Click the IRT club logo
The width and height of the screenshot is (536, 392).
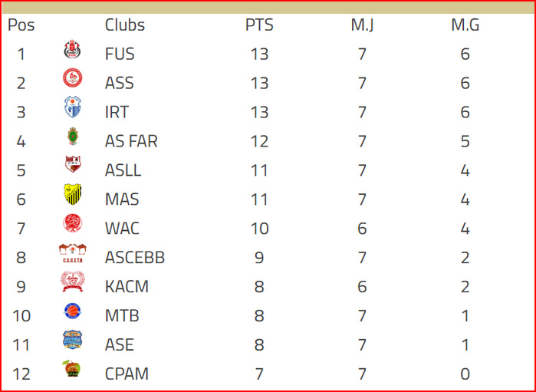pos(72,107)
